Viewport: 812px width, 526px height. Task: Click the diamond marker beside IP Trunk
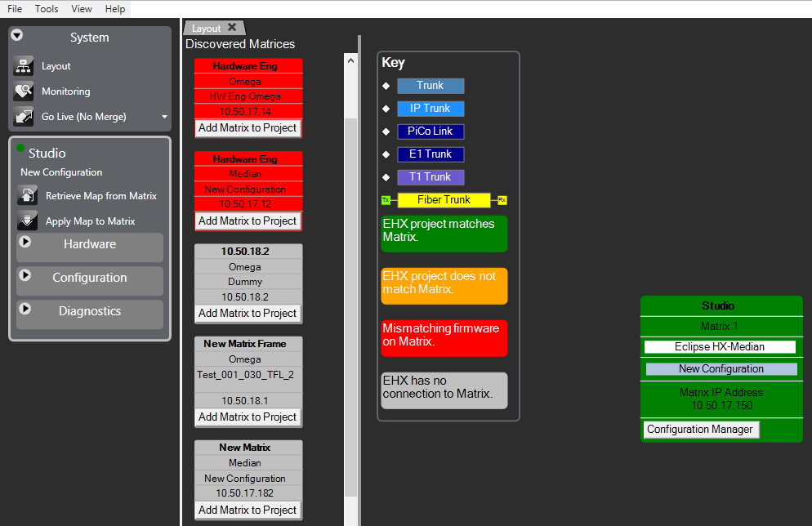tap(386, 109)
